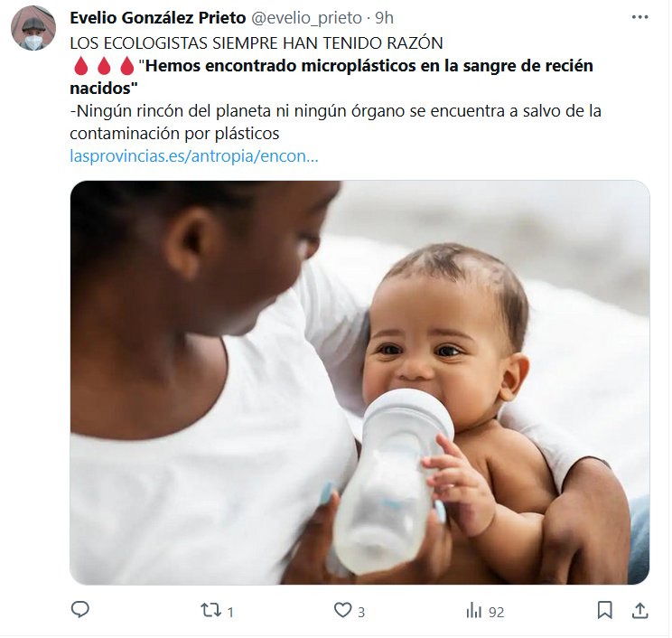The width and height of the screenshot is (672, 638).
Task: Click the 'LOS ECOLOGISTAS SIEMPRE HAN TENIDO RAZÓN' line
Action: (257, 42)
